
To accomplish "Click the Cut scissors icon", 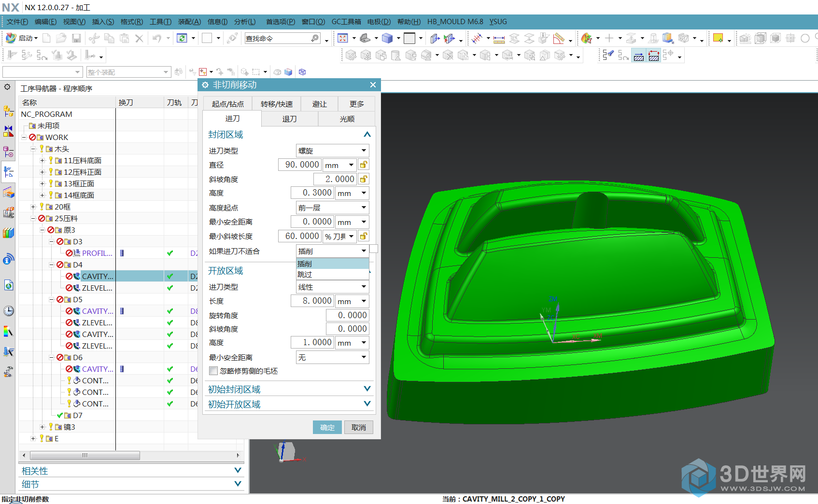I will click(x=95, y=38).
